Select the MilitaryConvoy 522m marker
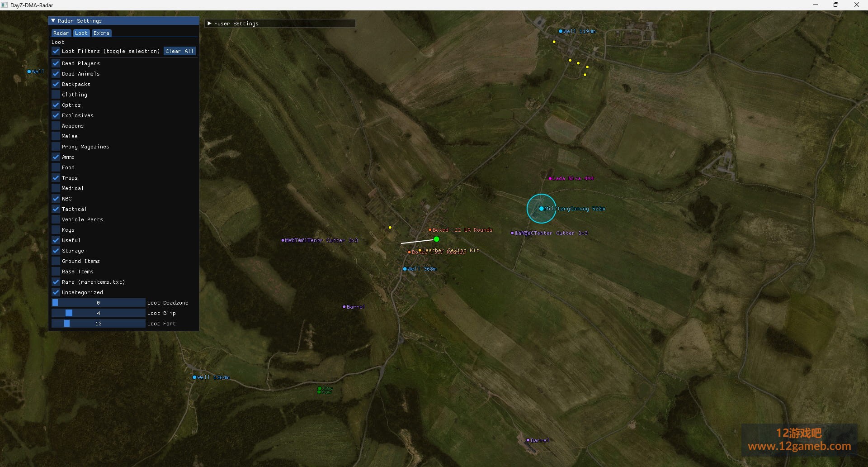 [541, 209]
